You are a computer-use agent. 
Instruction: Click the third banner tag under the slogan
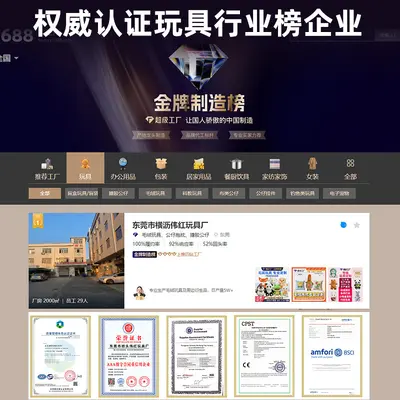[247, 135]
